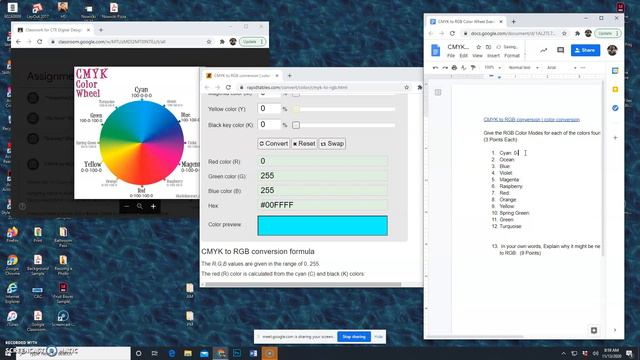This screenshot has width=640, height=360.
Task: Expand the Docs side panel arrow at bottom
Action: [x=615, y=330]
